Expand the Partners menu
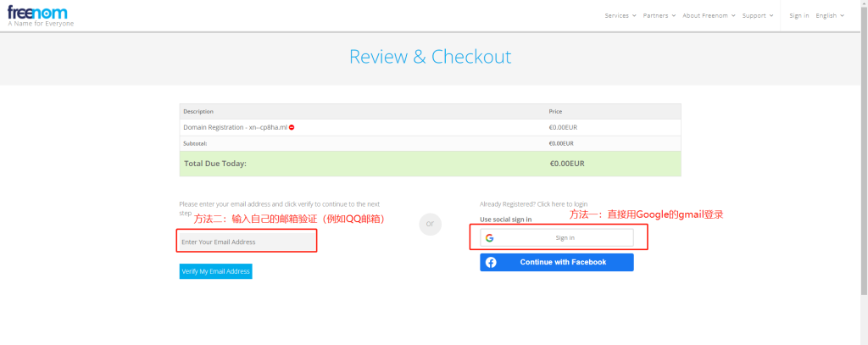Viewport: 868px width, 345px height. [659, 15]
